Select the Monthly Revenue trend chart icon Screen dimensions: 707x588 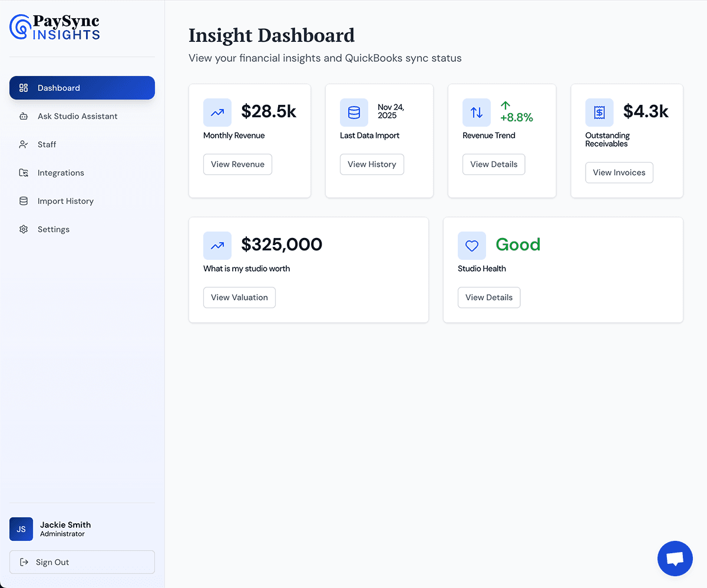coord(217,112)
